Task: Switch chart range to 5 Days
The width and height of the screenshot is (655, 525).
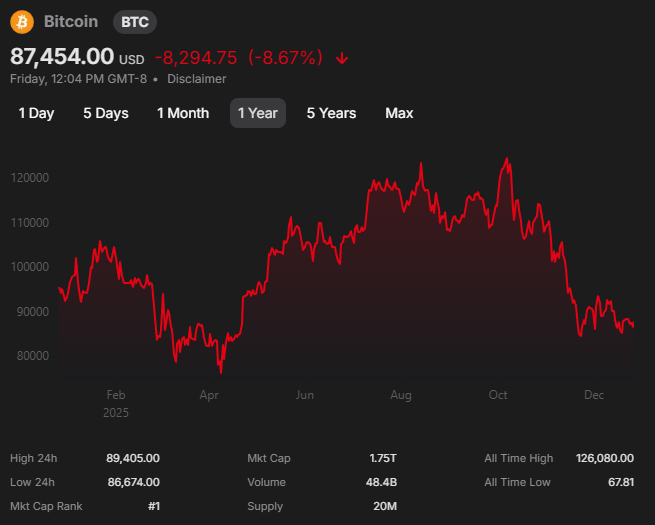Action: tap(106, 113)
